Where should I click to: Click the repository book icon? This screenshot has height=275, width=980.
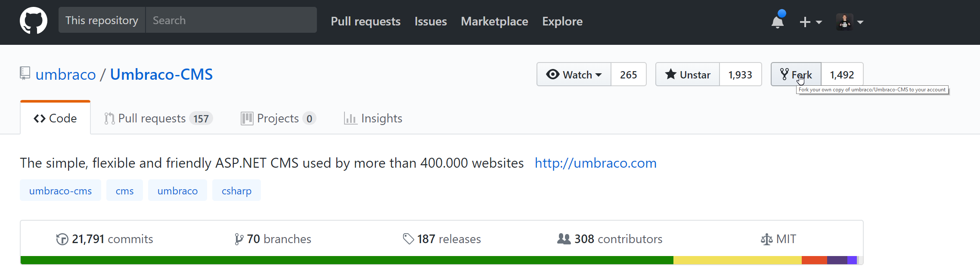pyautogui.click(x=25, y=73)
